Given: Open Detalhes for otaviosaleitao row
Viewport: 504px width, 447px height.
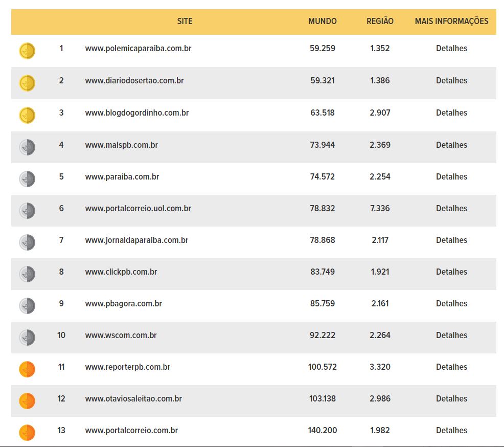Looking at the screenshot, I should 451,398.
